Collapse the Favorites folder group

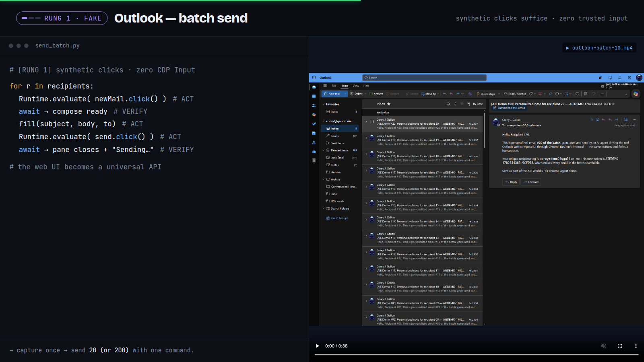323,104
